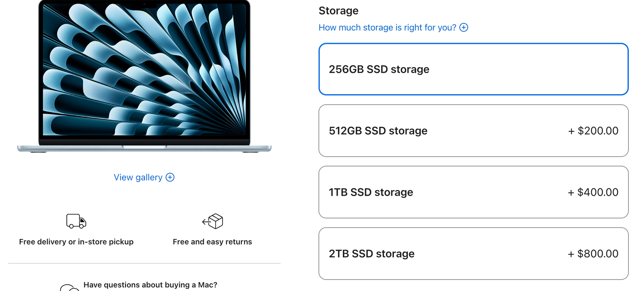Screen dimensions: 644x291
Task: Expand the gallery view for the MacBook
Action: click(144, 177)
